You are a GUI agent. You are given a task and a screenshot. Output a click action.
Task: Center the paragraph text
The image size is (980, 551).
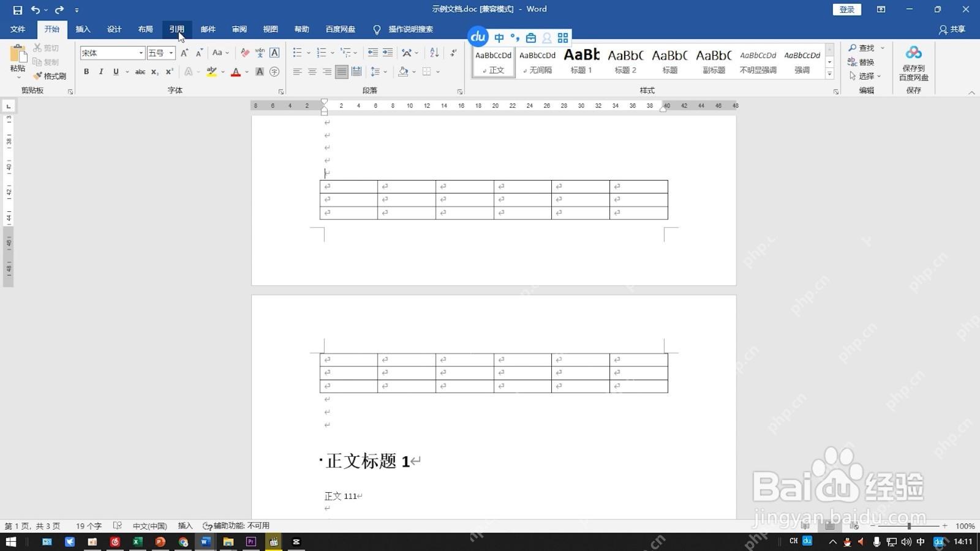pos(312,72)
